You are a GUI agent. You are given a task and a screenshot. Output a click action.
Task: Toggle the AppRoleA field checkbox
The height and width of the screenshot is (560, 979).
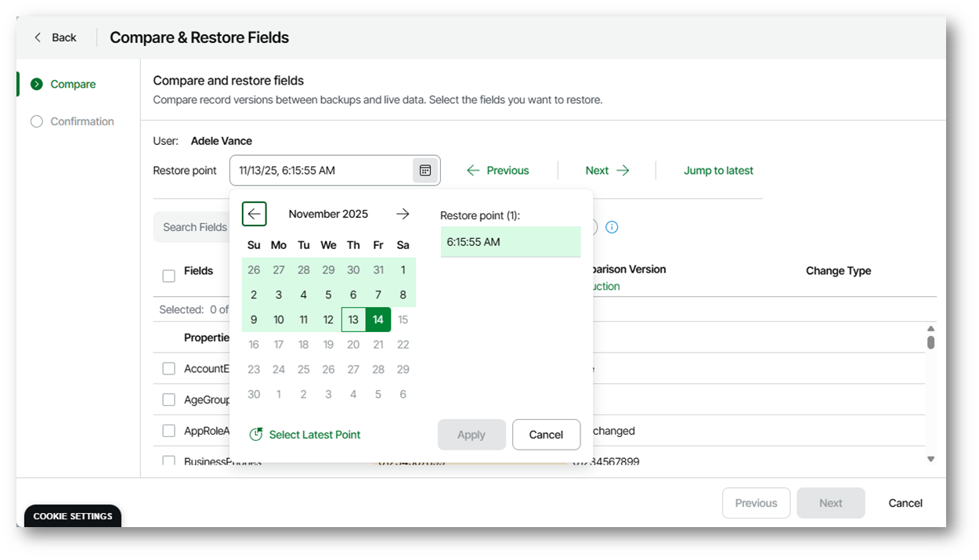(x=168, y=431)
